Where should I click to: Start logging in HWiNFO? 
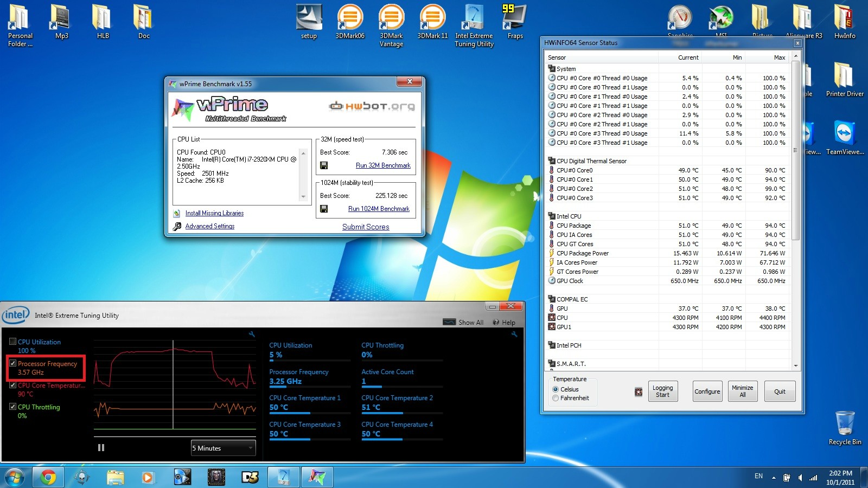(x=662, y=391)
